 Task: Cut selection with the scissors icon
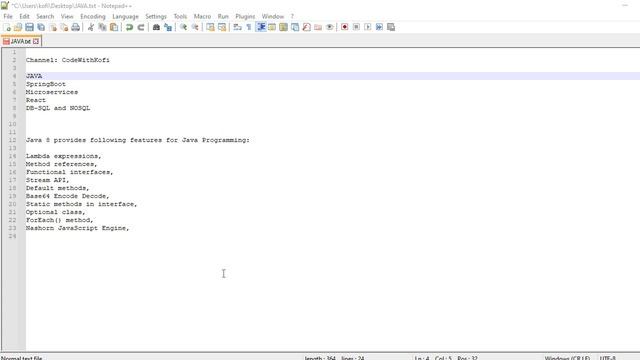[x=91, y=27]
